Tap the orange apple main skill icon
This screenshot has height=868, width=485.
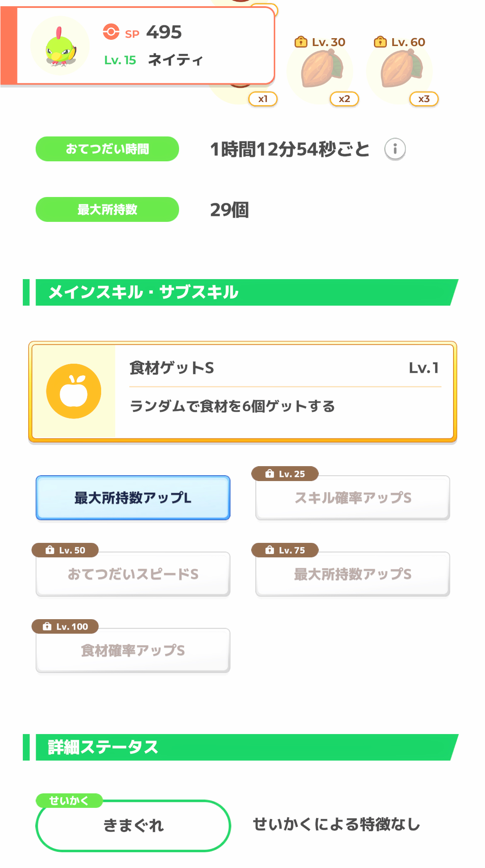[74, 391]
